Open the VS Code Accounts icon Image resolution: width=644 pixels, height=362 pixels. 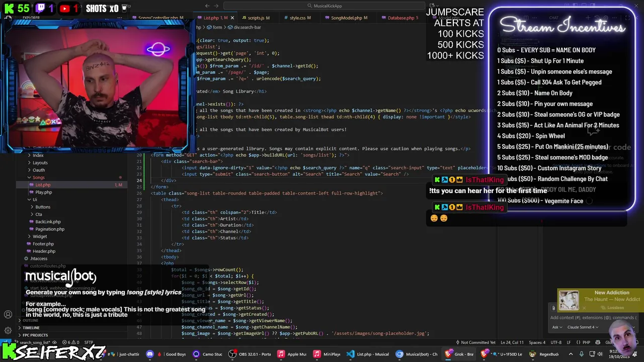(x=8, y=315)
